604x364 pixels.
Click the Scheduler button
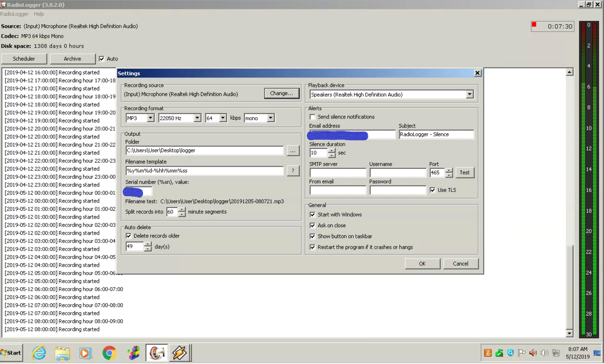point(24,59)
